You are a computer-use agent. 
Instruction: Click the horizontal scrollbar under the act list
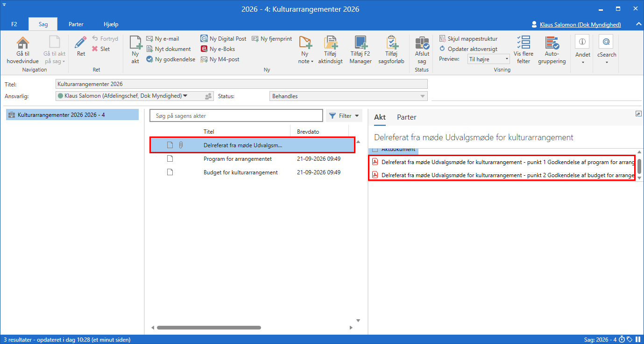coord(209,328)
